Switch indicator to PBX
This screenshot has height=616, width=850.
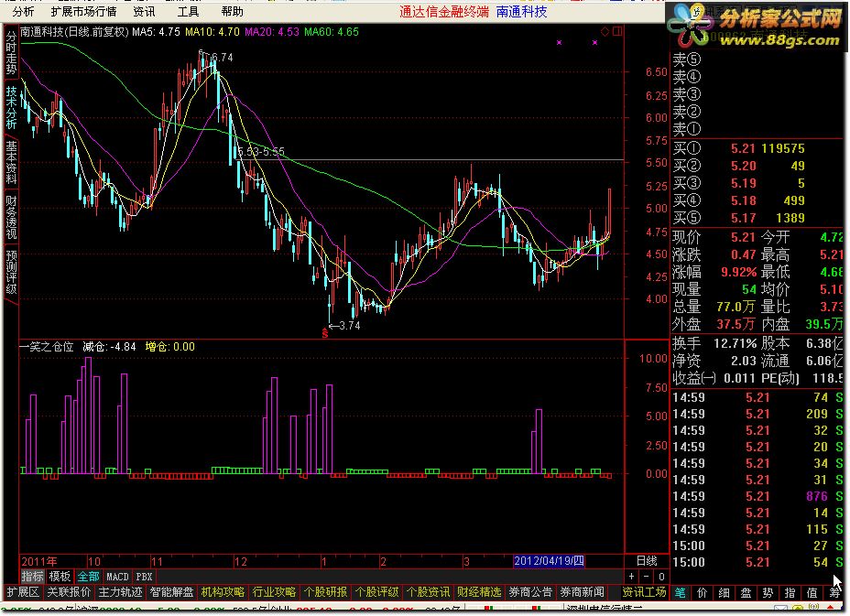[144, 577]
